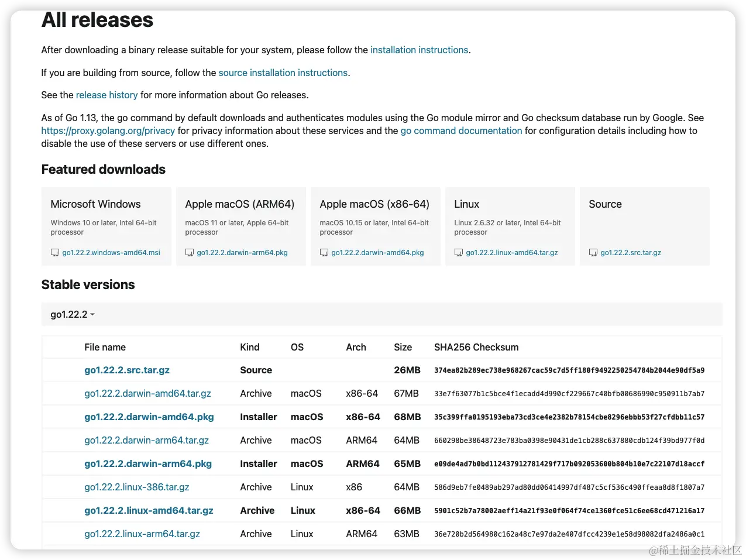Click the Arch column header
This screenshot has width=746, height=560.
point(356,347)
